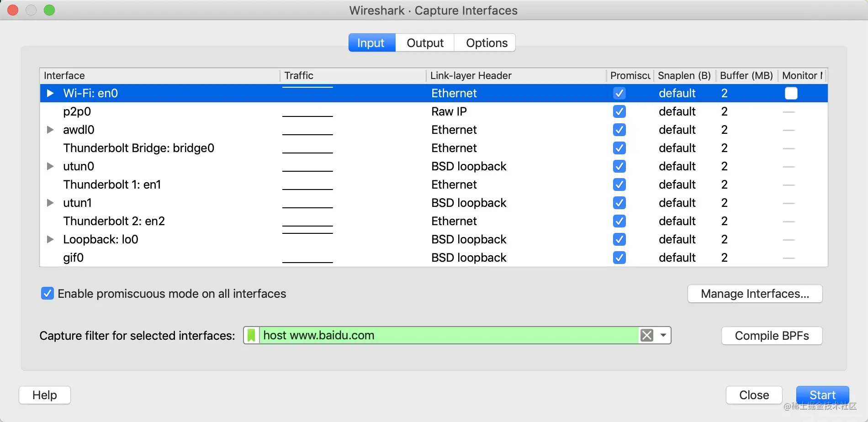This screenshot has width=868, height=422.
Task: Toggle promiscuous checkbox for p2p0
Action: point(619,111)
